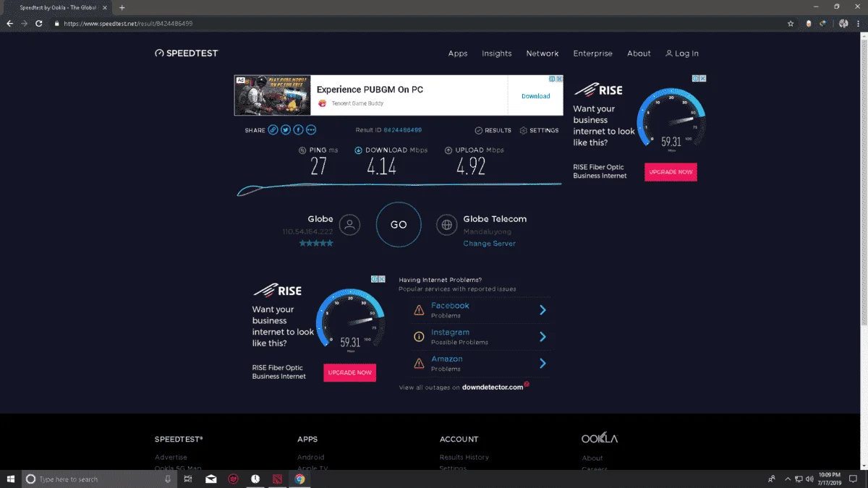Expand Instagram possible problems arrow
This screenshot has height=488, width=868.
coord(542,337)
